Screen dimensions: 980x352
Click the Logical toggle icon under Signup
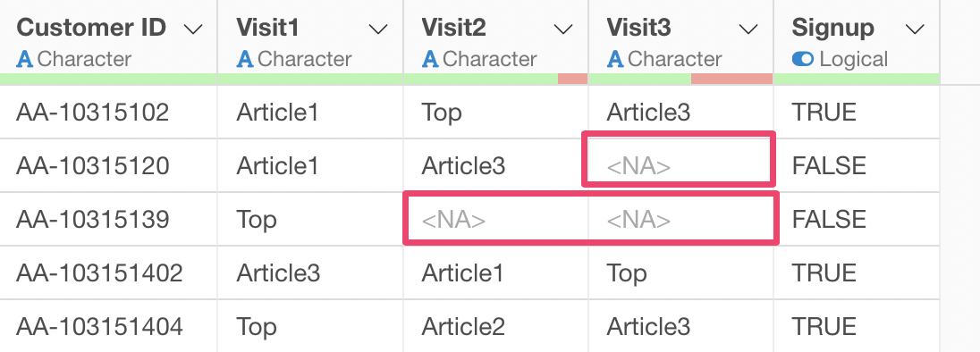coord(802,59)
